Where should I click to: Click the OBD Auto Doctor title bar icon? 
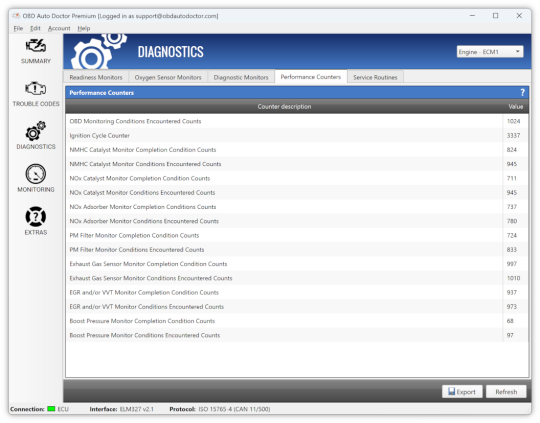pos(16,16)
